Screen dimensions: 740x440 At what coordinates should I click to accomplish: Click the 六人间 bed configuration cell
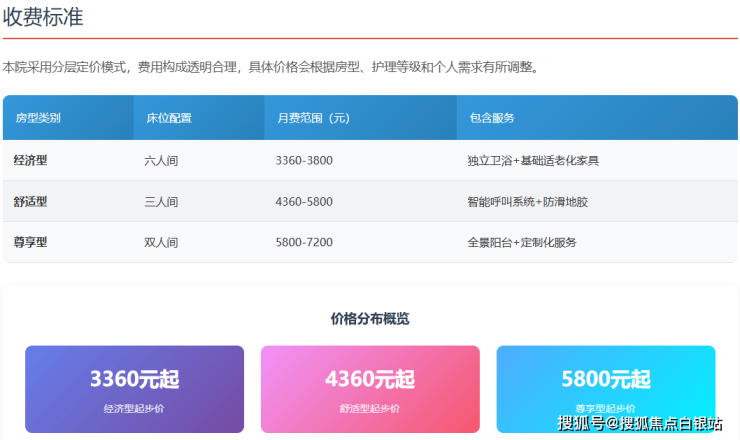tap(161, 160)
